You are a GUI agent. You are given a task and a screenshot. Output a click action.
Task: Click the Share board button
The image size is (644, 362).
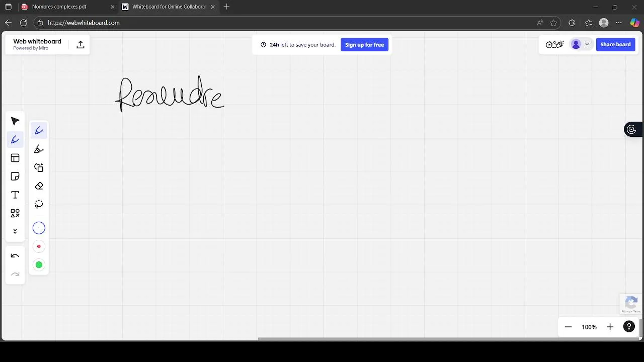615,44
